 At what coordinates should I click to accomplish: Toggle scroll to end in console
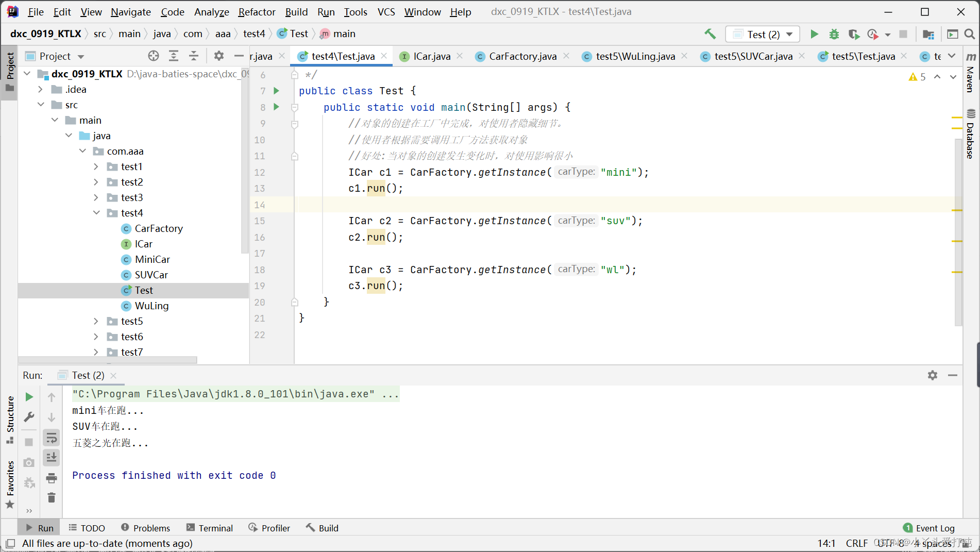(x=52, y=458)
